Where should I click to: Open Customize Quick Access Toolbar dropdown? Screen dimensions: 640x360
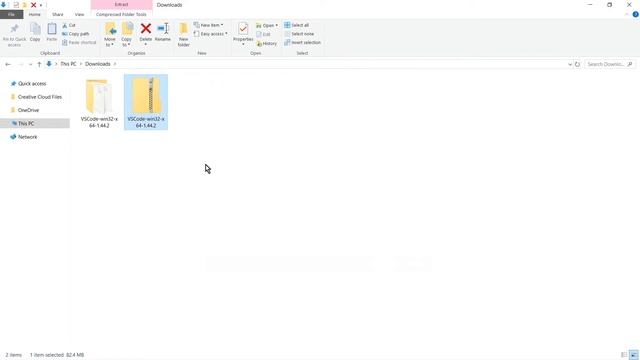click(x=41, y=5)
